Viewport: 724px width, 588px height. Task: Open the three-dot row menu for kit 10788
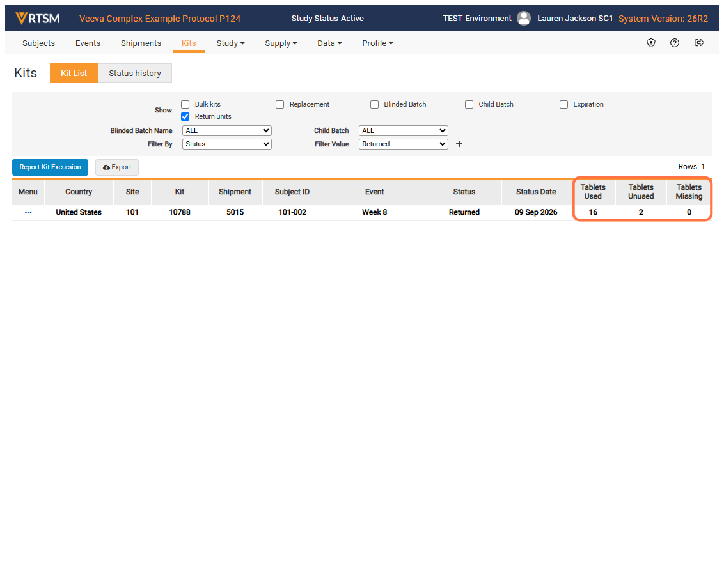click(x=28, y=212)
